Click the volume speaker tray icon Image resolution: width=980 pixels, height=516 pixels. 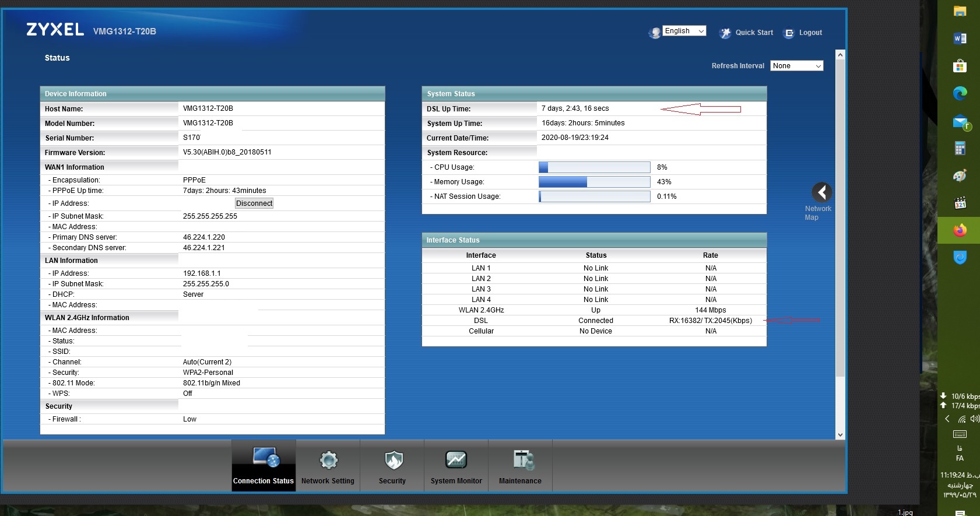click(974, 419)
